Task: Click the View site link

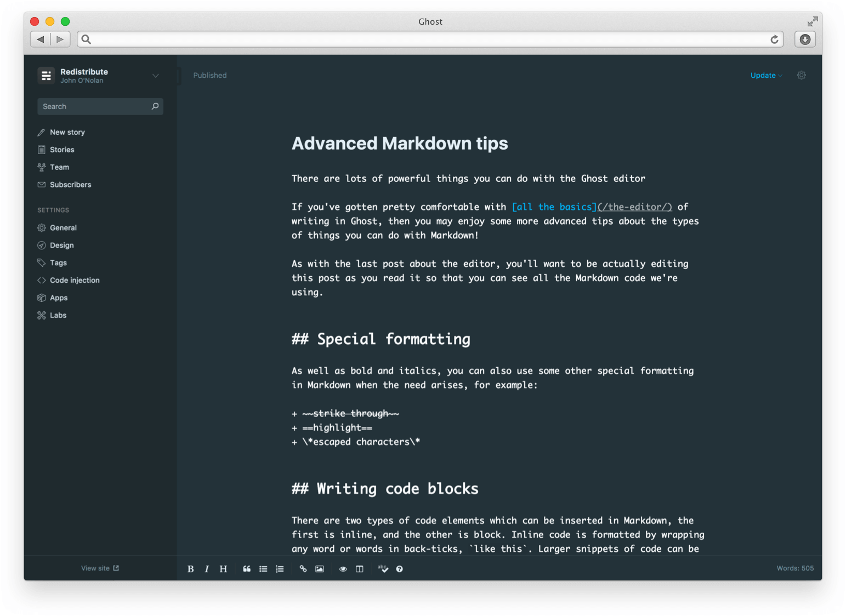Action: coord(100,568)
